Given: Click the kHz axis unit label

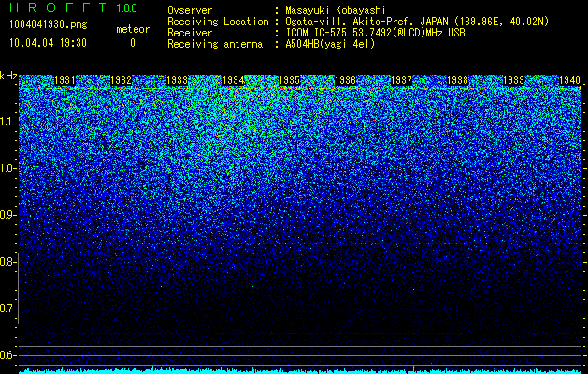Looking at the screenshot, I should (x=8, y=76).
